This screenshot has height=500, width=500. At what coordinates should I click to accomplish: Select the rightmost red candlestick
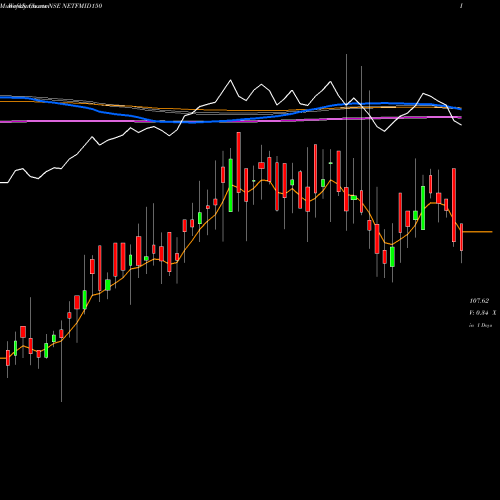coord(462,237)
